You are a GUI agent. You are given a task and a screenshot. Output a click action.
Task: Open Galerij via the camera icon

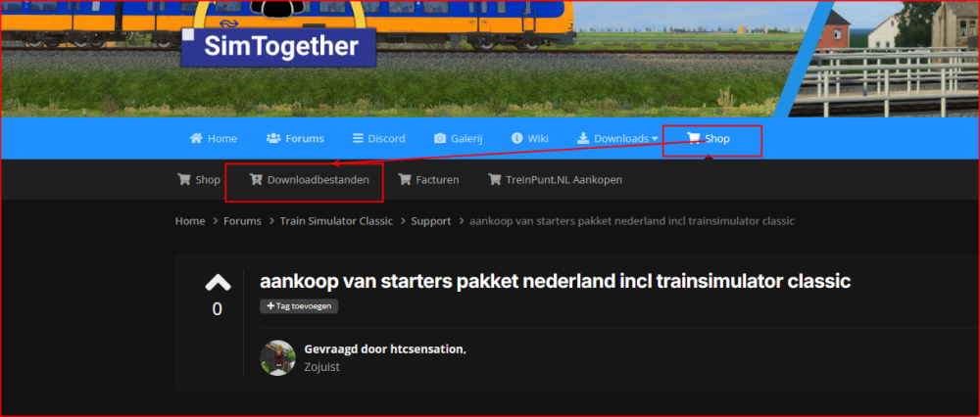pyautogui.click(x=440, y=138)
